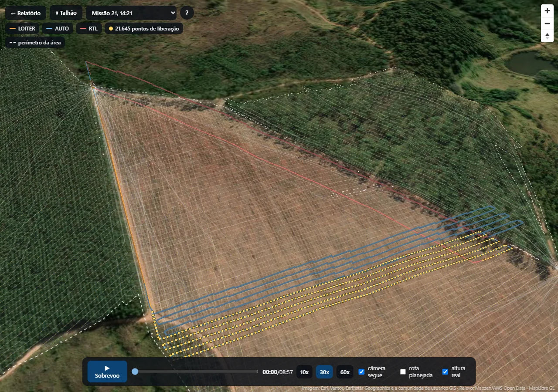The height and width of the screenshot is (392, 558).
Task: Click the 00:00/08:57 elapsed time readout
Action: [278, 372]
